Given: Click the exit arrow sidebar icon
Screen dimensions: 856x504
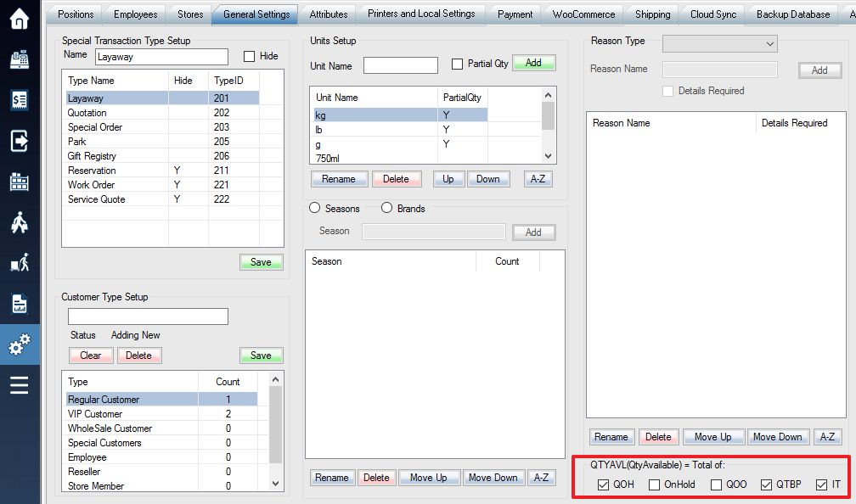Looking at the screenshot, I should tap(20, 141).
